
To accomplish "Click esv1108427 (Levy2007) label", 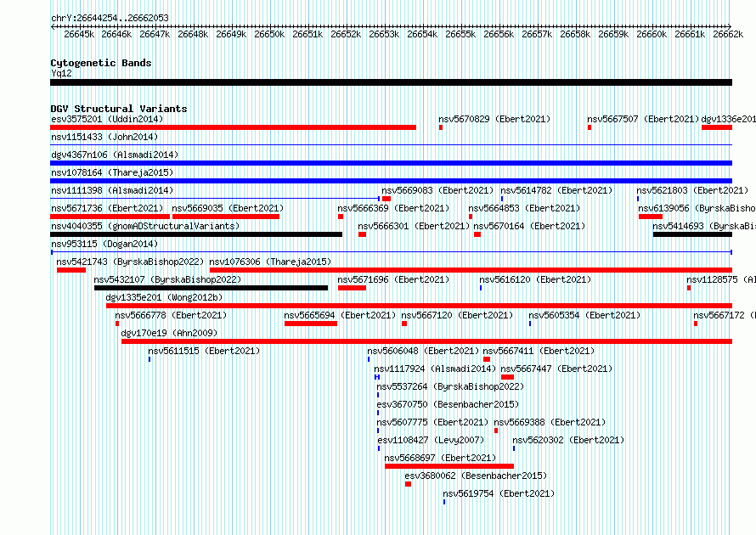I will click(431, 440).
